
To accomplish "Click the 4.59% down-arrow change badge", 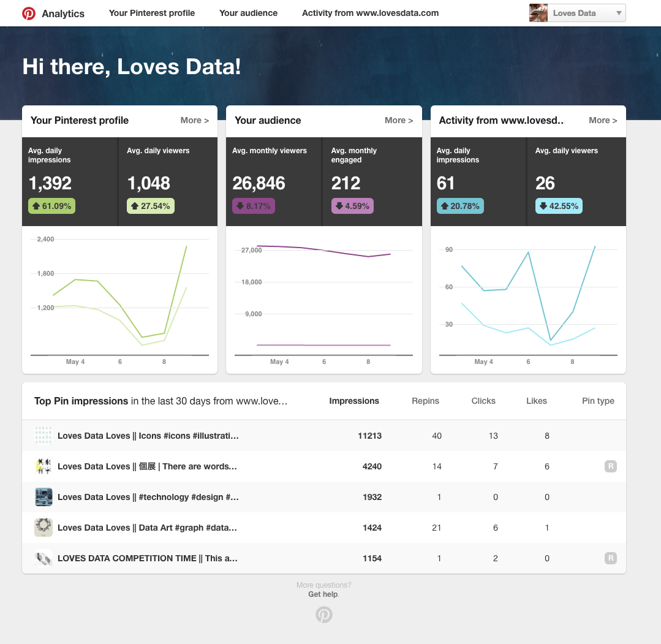I will (x=352, y=206).
